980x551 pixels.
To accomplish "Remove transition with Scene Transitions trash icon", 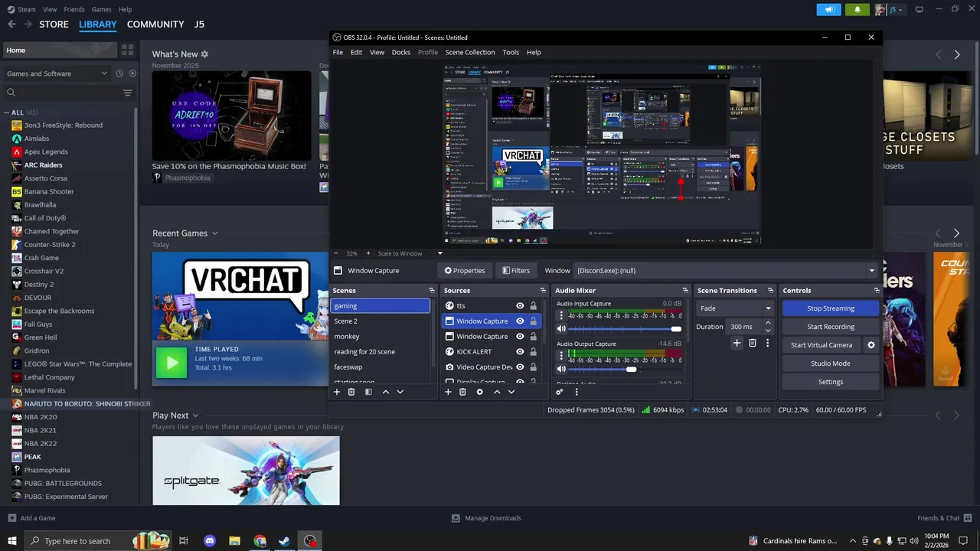I will (x=752, y=343).
